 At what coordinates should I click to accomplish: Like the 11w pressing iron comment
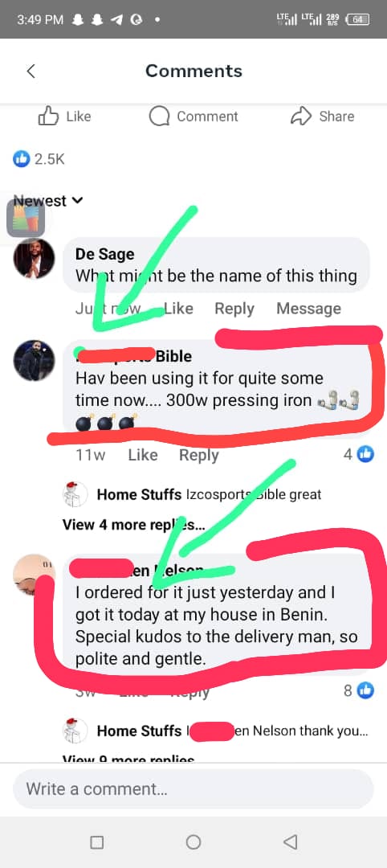click(143, 454)
